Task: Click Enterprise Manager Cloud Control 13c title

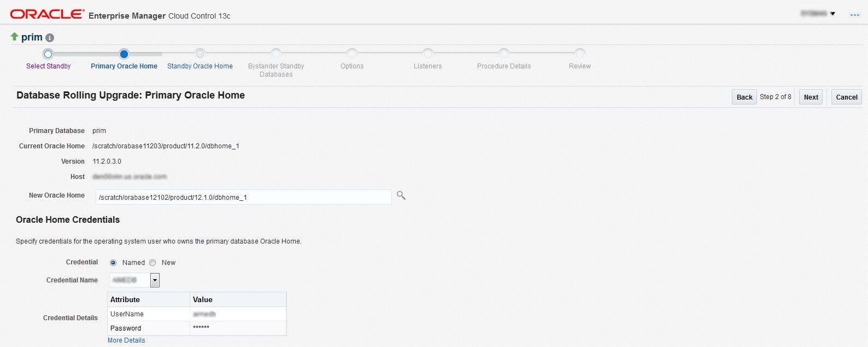Action: [160, 16]
